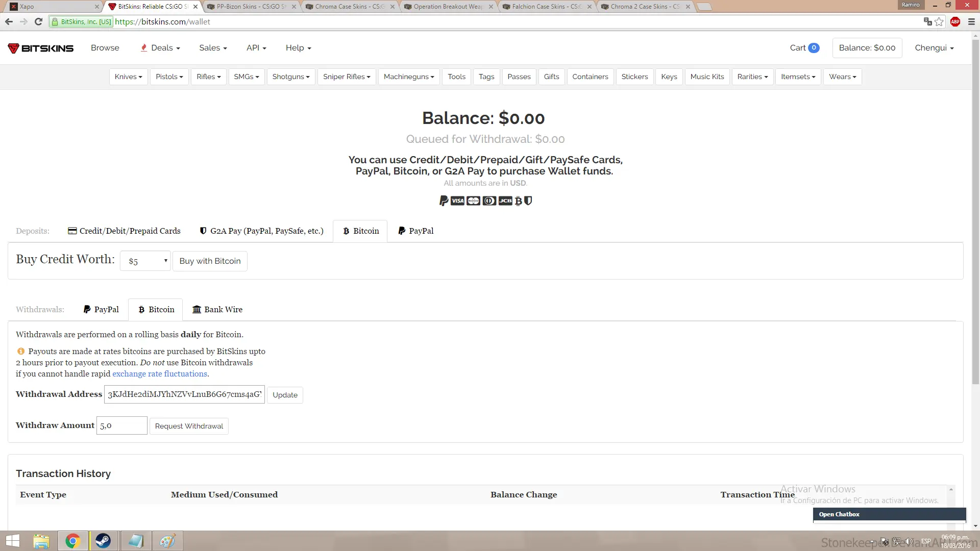Click the Open Chatbox bar
This screenshot has width=980, height=551.
(x=889, y=514)
